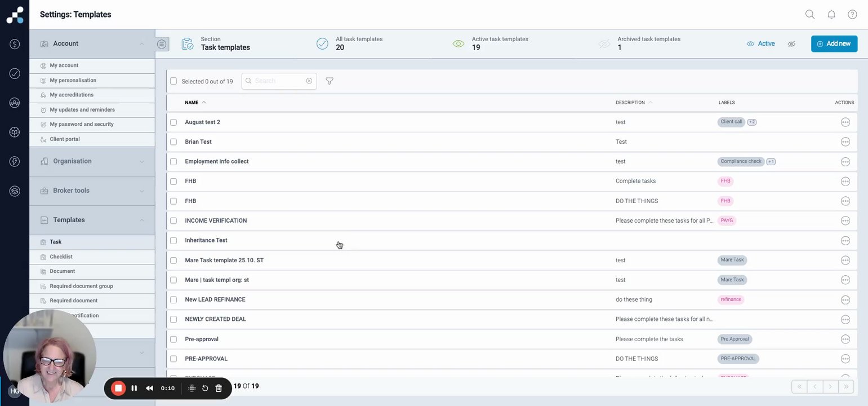
Task: Open the dollar-sign icon in left rail
Action: 15,44
